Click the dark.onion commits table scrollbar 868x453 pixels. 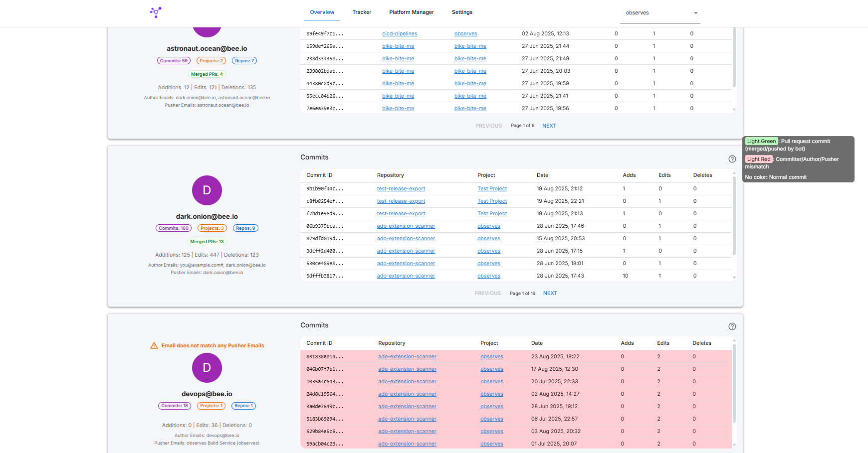pos(734,215)
